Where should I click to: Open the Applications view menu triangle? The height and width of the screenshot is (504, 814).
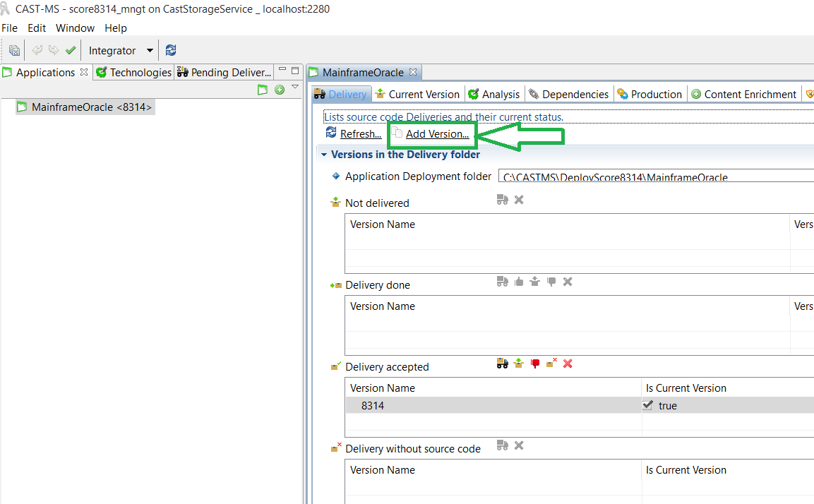295,88
